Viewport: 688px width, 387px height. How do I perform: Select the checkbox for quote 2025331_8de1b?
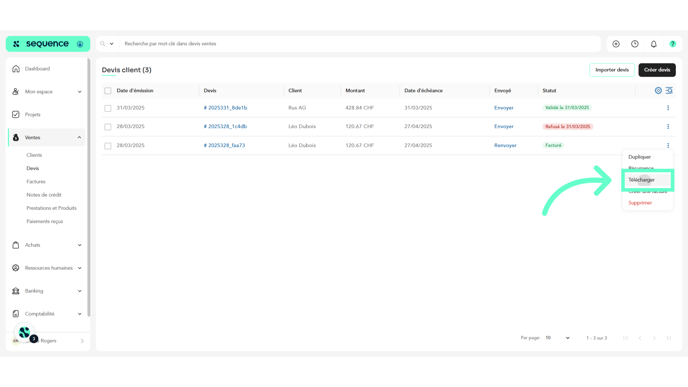pos(108,108)
